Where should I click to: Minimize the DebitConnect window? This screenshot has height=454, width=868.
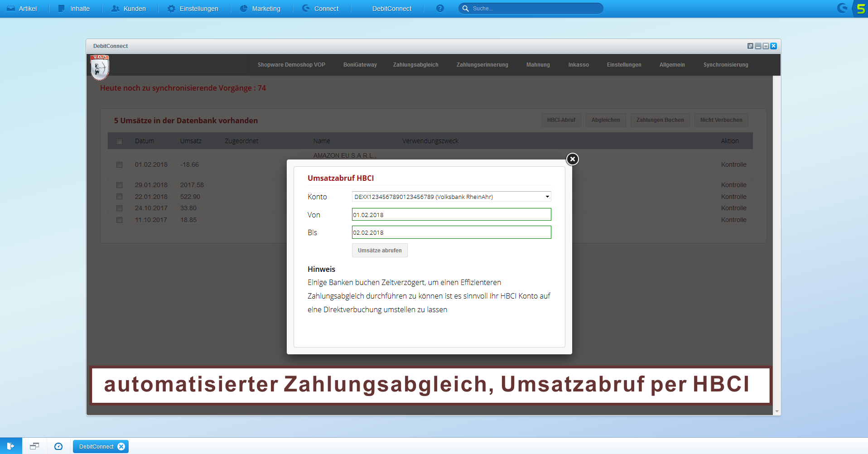tap(758, 46)
